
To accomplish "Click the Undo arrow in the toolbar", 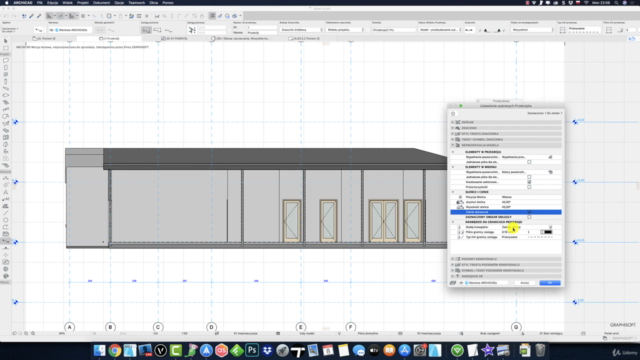I will [7, 16].
